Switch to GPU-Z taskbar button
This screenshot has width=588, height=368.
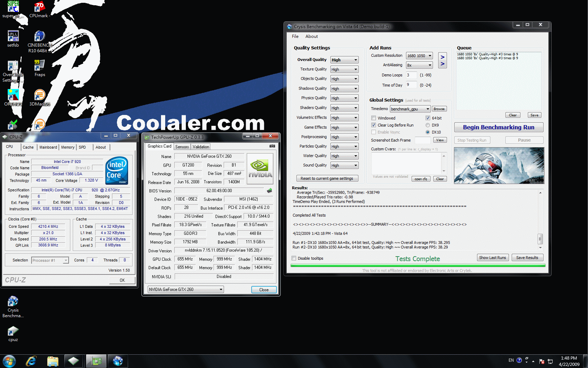coord(96,361)
